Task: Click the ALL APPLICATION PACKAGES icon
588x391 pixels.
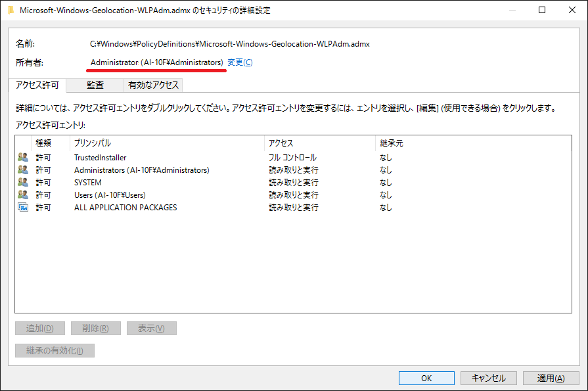Action: click(x=23, y=208)
